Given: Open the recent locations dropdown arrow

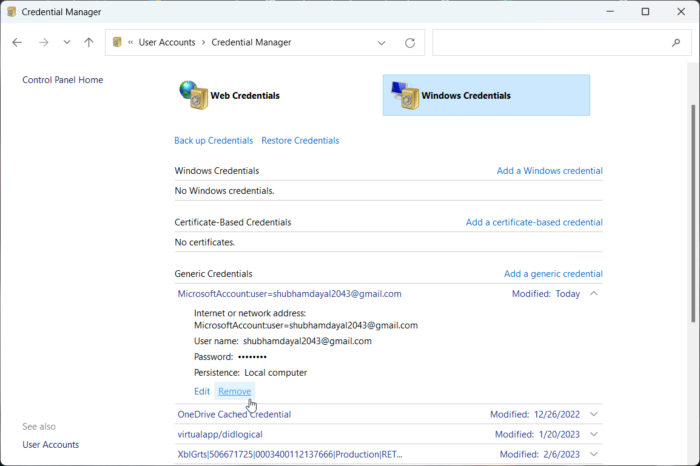Looking at the screenshot, I should [x=66, y=43].
